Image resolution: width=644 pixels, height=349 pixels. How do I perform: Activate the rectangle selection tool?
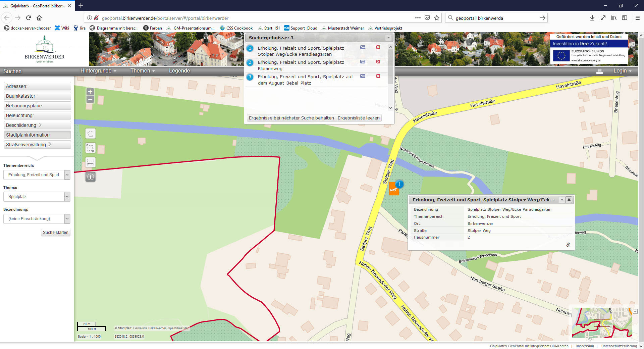90,148
